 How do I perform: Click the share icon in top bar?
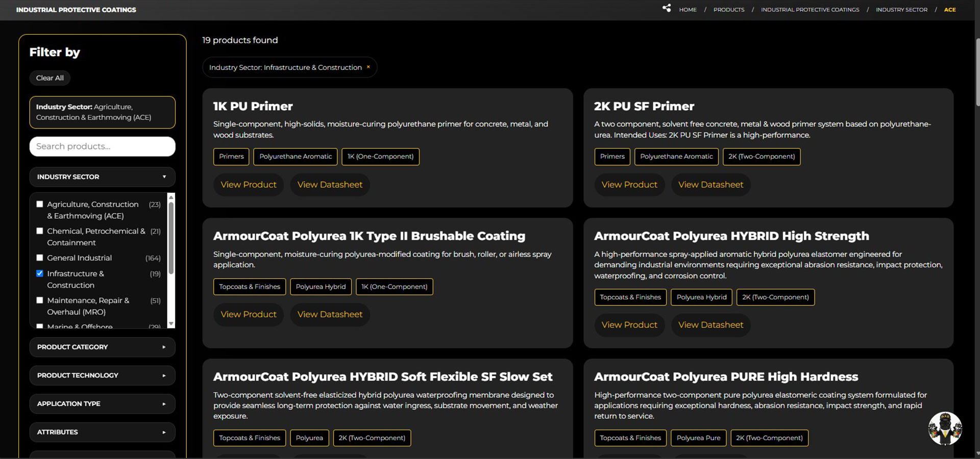(x=667, y=8)
